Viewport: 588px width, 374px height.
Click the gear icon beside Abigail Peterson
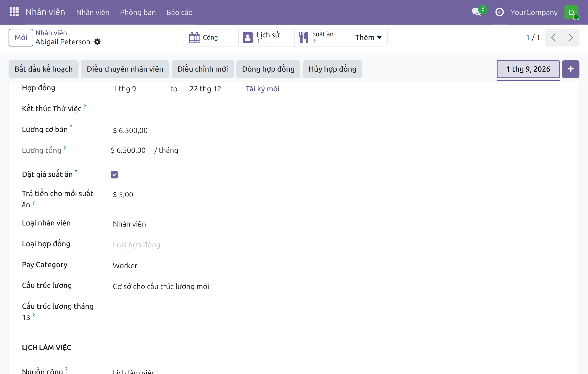(x=98, y=42)
